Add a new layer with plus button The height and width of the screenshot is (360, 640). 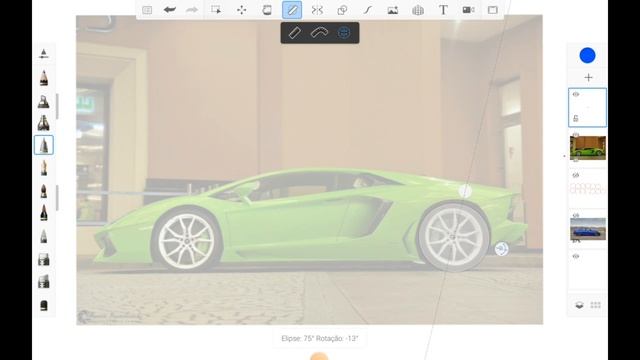click(x=588, y=78)
